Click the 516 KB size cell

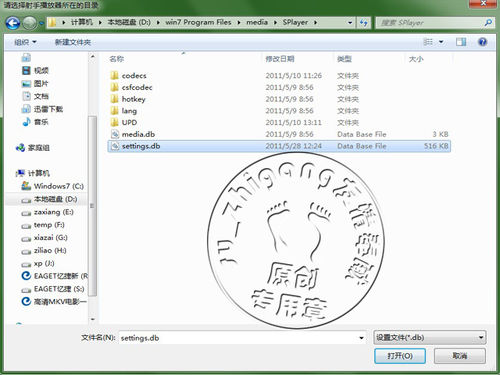(x=436, y=146)
